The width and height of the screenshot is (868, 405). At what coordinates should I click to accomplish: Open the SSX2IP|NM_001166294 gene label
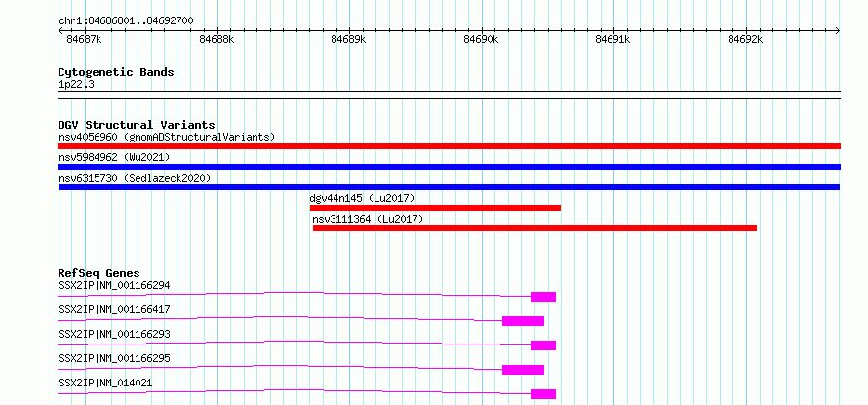pos(114,285)
